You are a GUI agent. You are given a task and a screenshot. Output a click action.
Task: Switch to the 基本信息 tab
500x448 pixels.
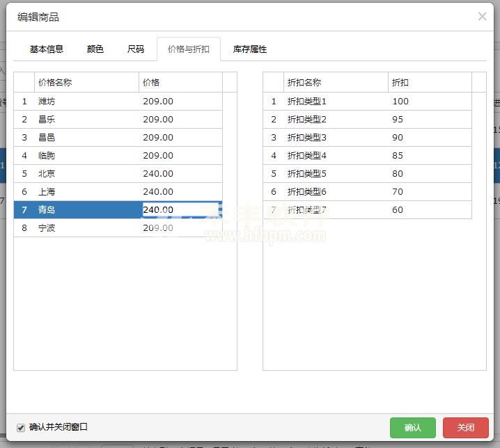coord(47,49)
